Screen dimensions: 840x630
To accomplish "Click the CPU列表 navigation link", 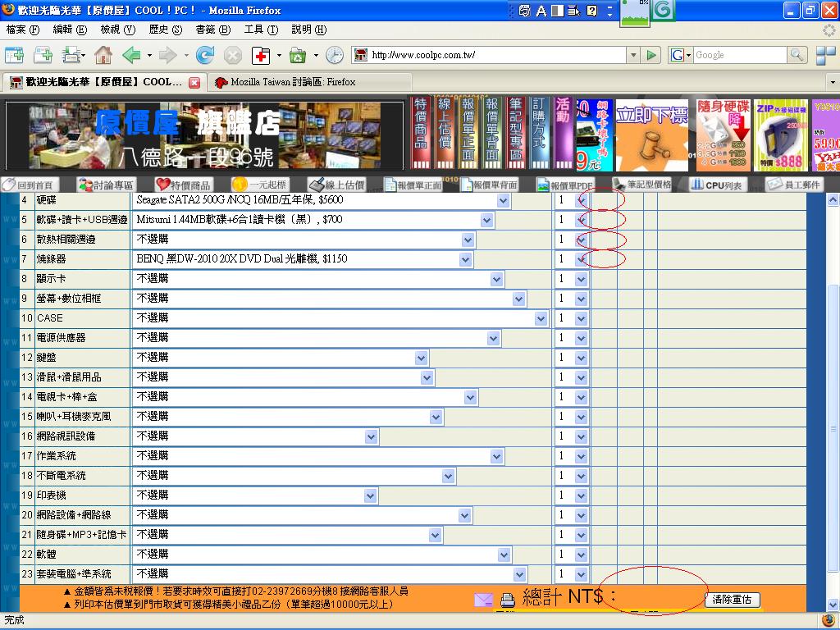I will (715, 185).
